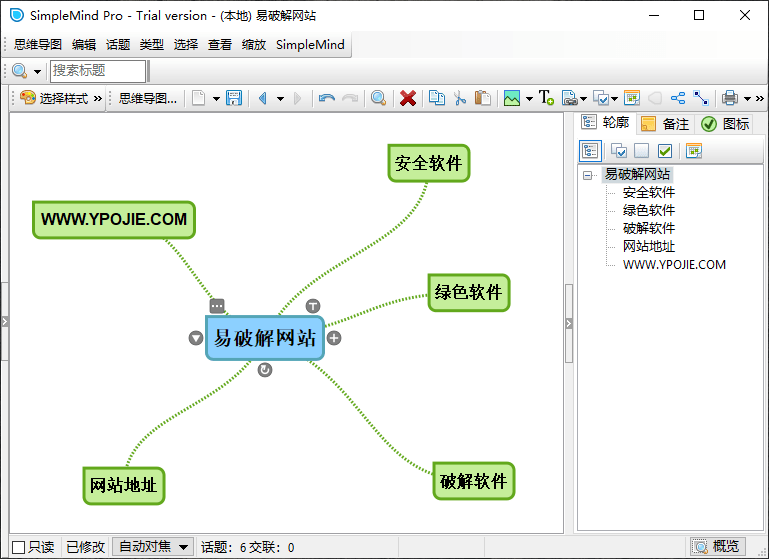Open the navigation history dropdown arrow
Viewport: 769px width, 559px height.
tap(280, 99)
